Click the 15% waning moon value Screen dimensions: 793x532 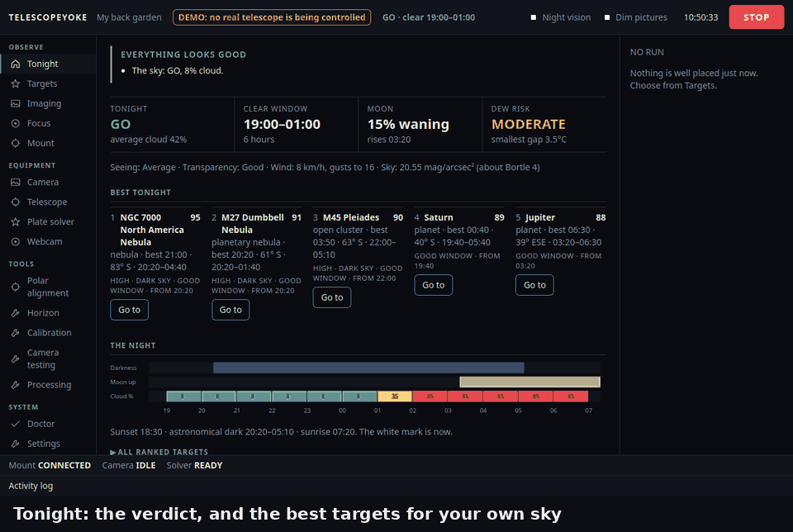(x=408, y=125)
